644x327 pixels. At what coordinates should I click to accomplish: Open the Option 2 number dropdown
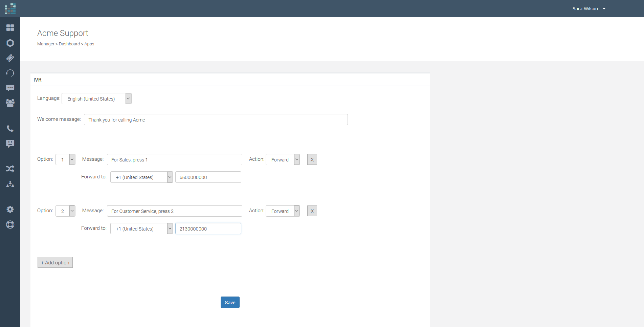coord(65,211)
